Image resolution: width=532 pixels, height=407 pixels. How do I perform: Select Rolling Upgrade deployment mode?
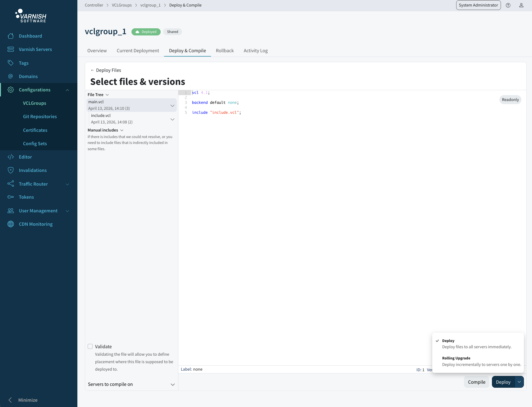click(456, 358)
